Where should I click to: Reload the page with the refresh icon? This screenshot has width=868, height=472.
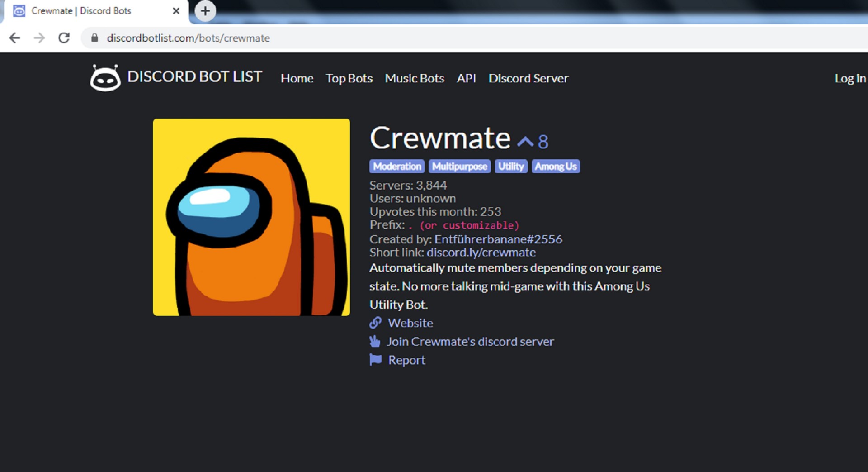coord(64,38)
